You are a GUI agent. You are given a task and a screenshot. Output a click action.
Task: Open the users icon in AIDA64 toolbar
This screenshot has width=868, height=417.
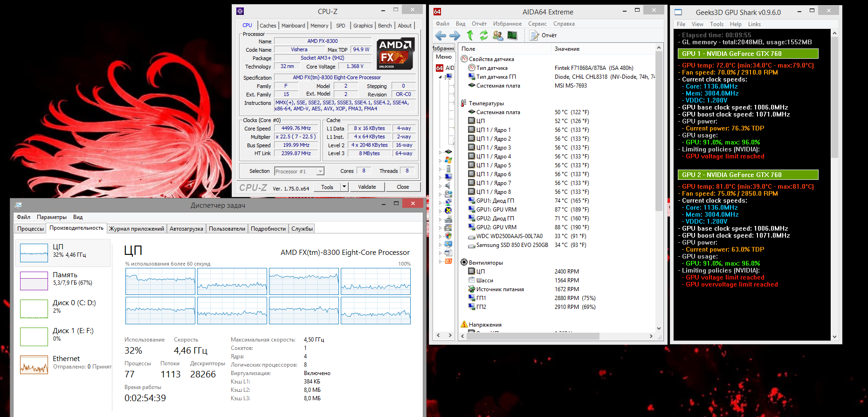pyautogui.click(x=498, y=35)
